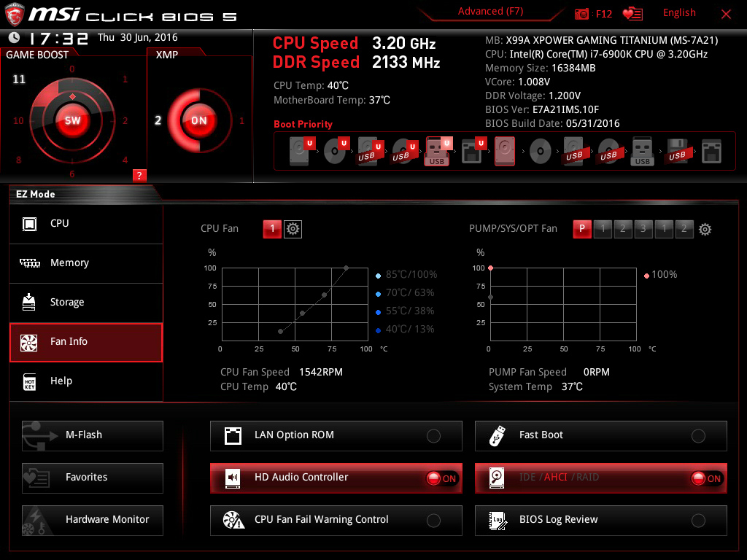Open the English language selector
This screenshot has height=560, width=747.
[679, 13]
